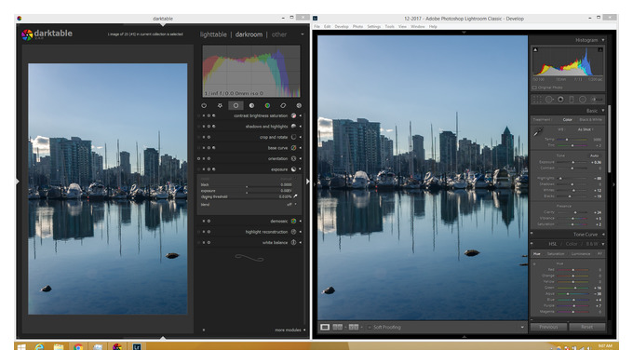Click the Lightroom right panel scrollbar
The image size is (633, 364).
pos(609,139)
